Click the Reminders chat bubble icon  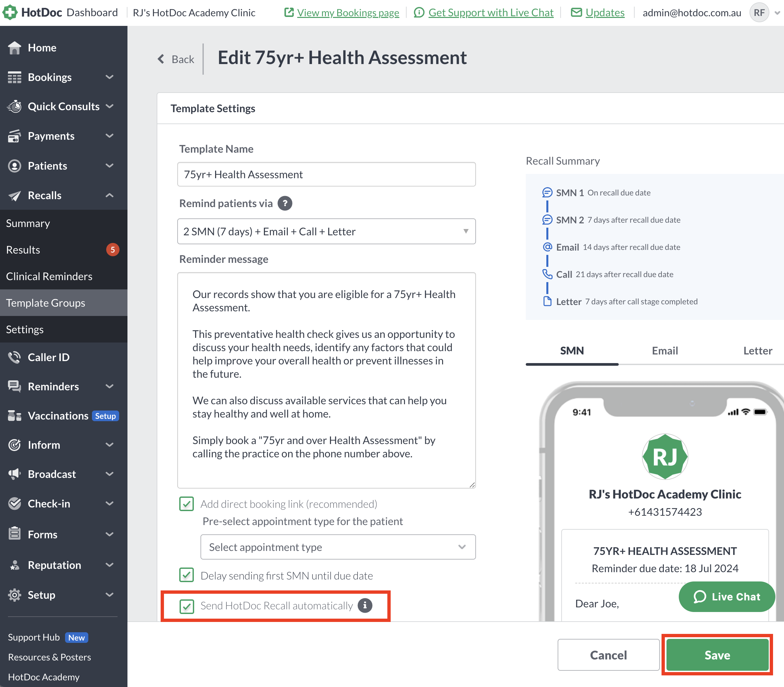(x=15, y=386)
